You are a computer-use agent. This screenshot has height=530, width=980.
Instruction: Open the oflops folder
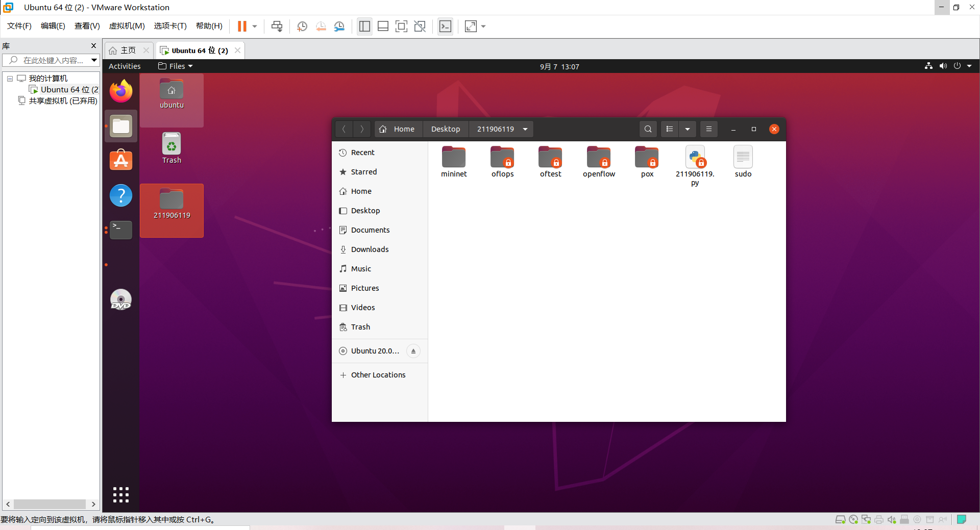502,162
